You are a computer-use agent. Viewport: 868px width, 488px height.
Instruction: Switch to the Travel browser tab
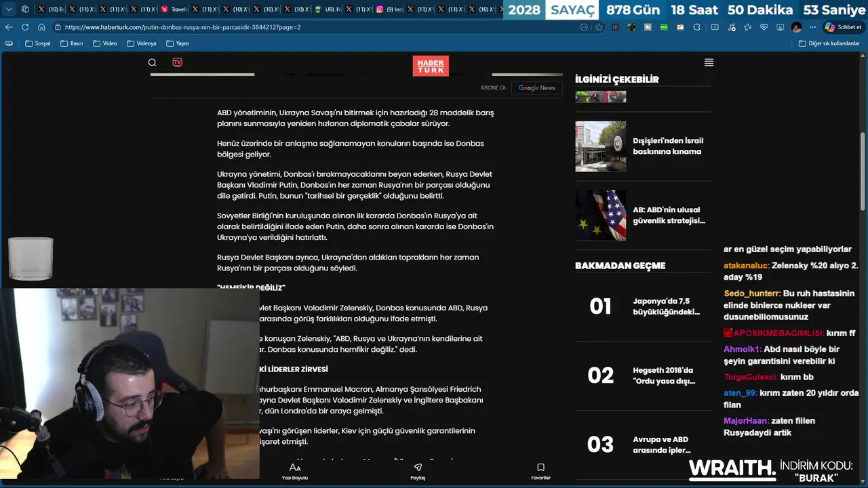click(174, 9)
